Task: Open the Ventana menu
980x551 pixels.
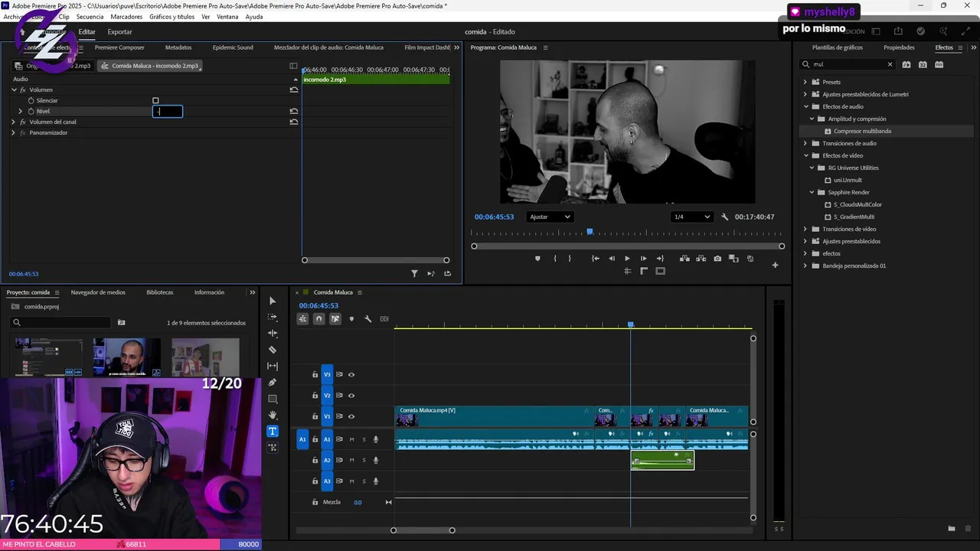Action: [x=227, y=17]
